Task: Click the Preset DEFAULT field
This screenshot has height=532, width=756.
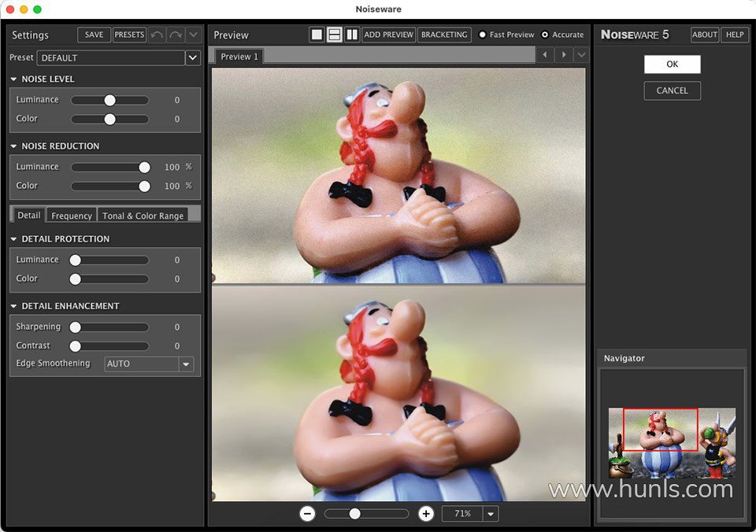Action: pos(111,57)
